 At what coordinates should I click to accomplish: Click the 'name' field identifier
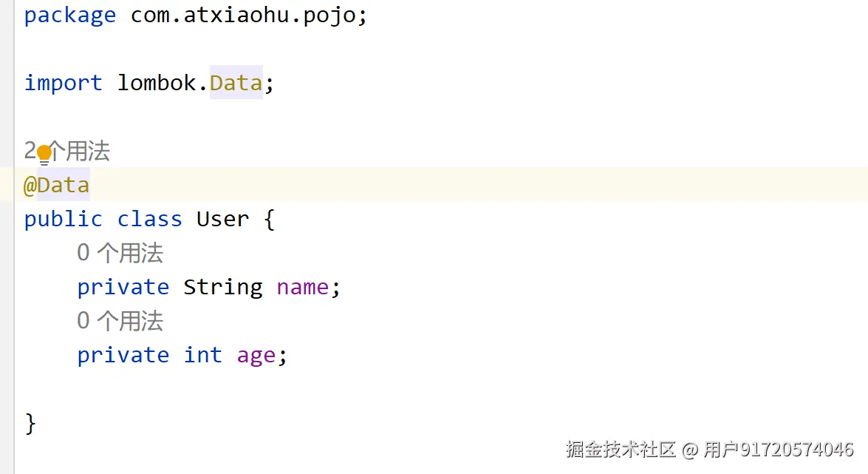pyautogui.click(x=303, y=287)
